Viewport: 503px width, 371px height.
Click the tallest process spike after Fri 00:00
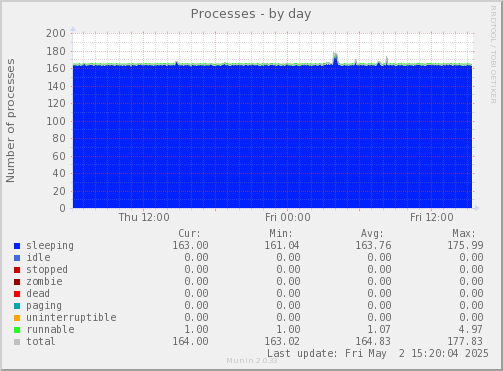[335, 58]
